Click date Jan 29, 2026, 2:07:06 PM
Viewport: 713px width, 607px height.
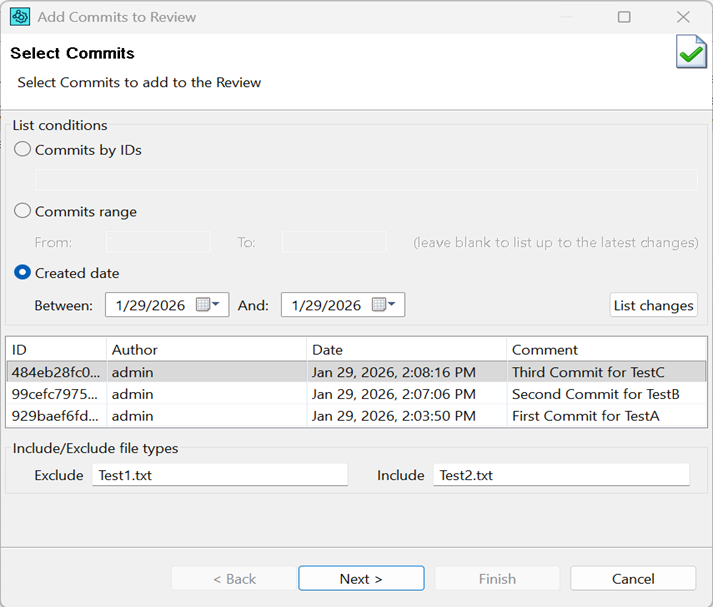point(394,394)
